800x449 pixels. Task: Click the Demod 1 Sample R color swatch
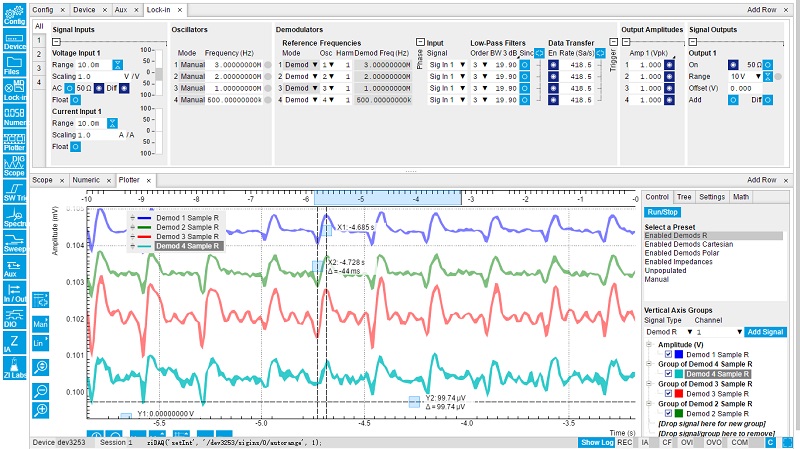coord(677,354)
